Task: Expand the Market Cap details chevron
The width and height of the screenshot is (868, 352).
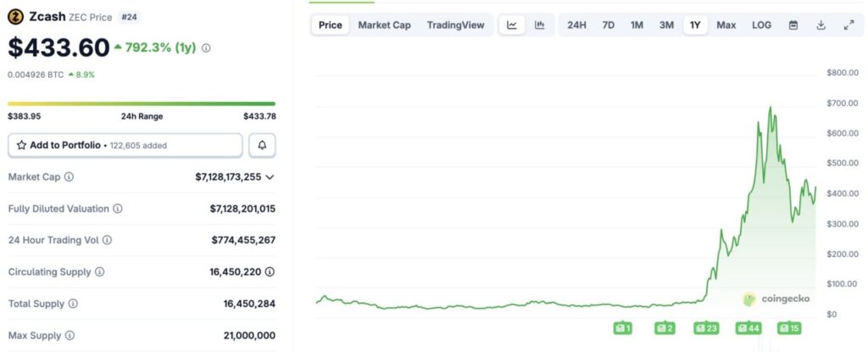Action: 270,176
